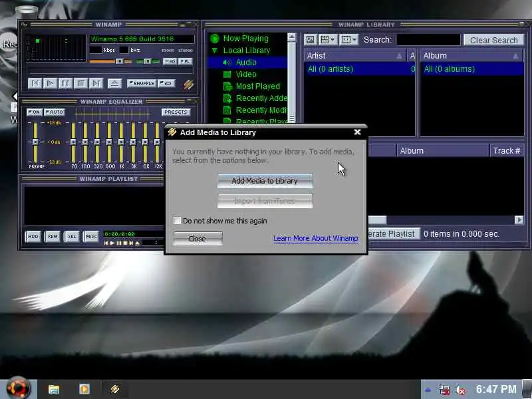532x399 pixels.
Task: Sort by the Album pane column header
Action: point(472,56)
